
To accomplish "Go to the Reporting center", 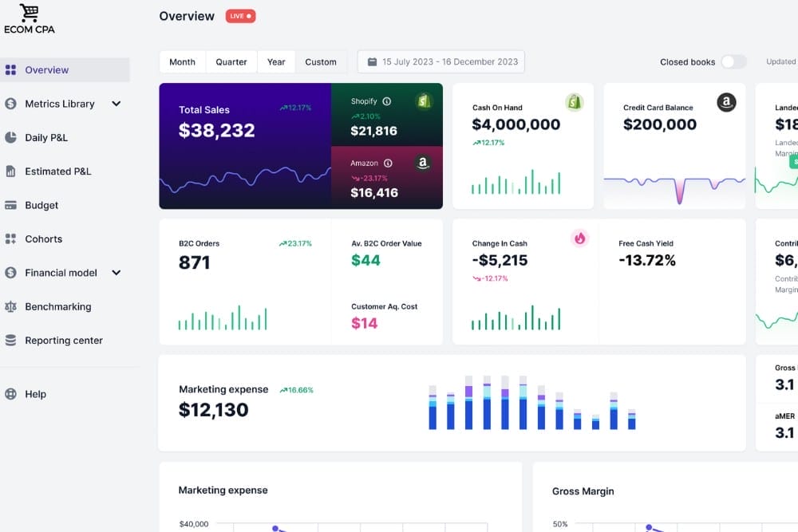I will [x=64, y=341].
